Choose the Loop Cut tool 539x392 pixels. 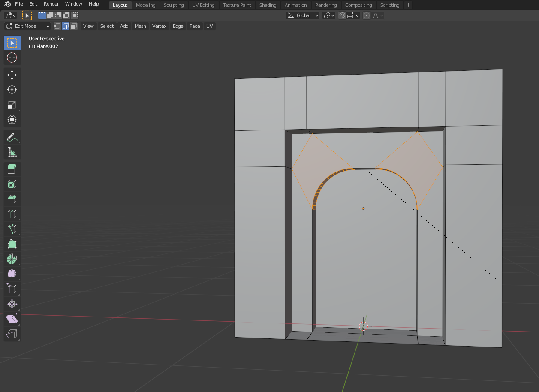(12, 214)
